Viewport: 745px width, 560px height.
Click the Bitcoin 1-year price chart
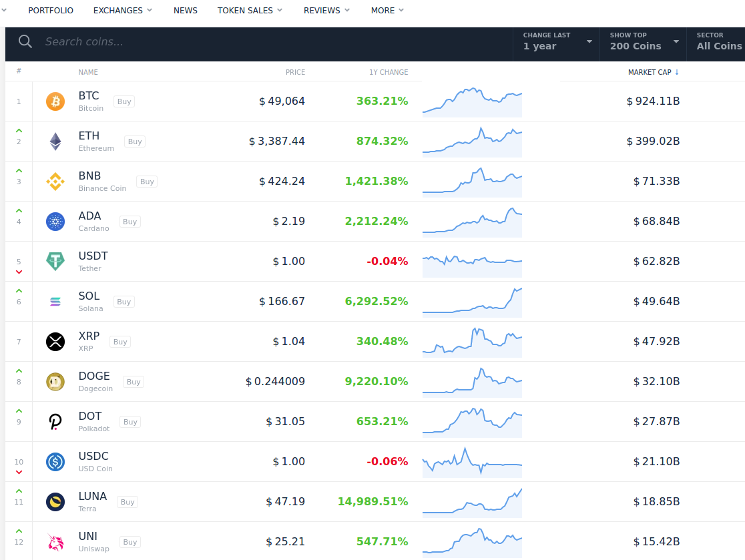point(472,101)
